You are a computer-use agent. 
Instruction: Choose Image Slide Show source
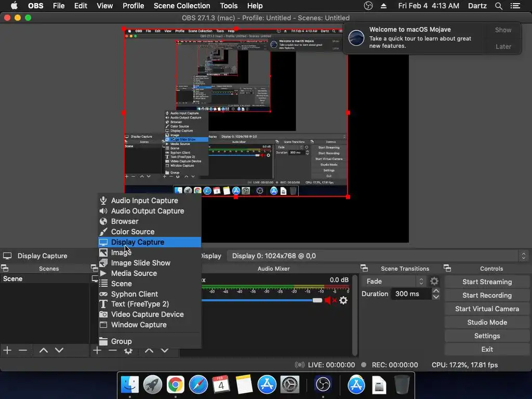click(150, 263)
